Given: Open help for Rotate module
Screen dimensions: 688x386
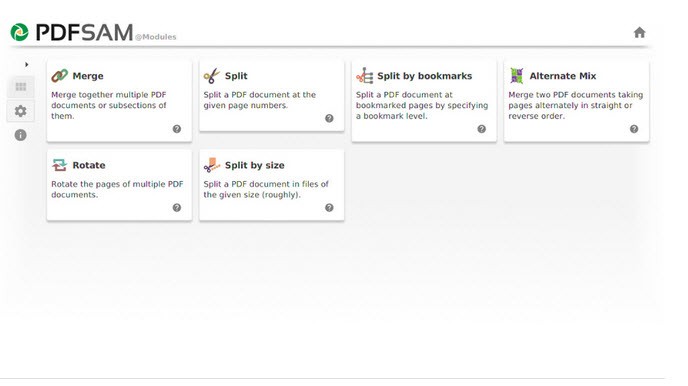Looking at the screenshot, I should tap(177, 208).
